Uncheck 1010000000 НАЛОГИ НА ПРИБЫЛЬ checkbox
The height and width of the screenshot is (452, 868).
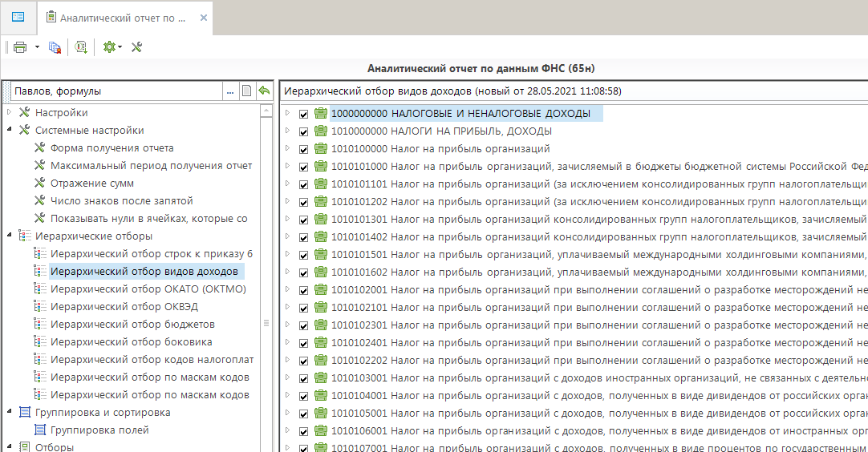pos(303,131)
